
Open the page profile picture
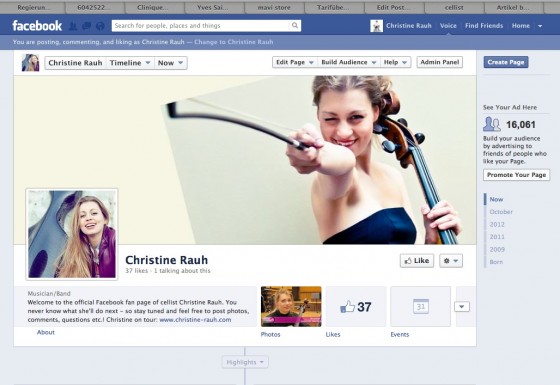pos(72,234)
